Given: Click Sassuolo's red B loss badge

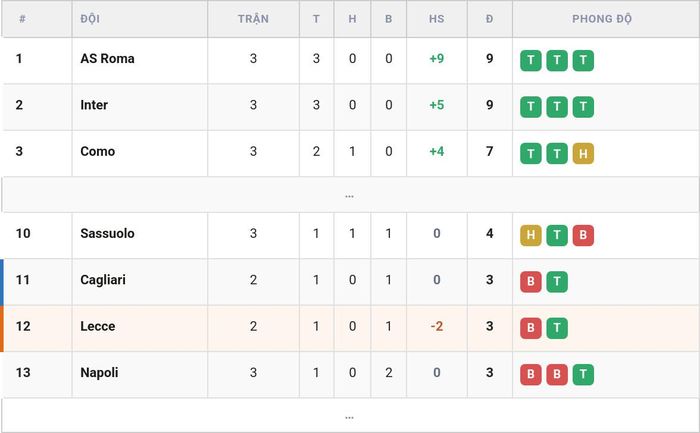Looking at the screenshot, I should pos(583,235).
